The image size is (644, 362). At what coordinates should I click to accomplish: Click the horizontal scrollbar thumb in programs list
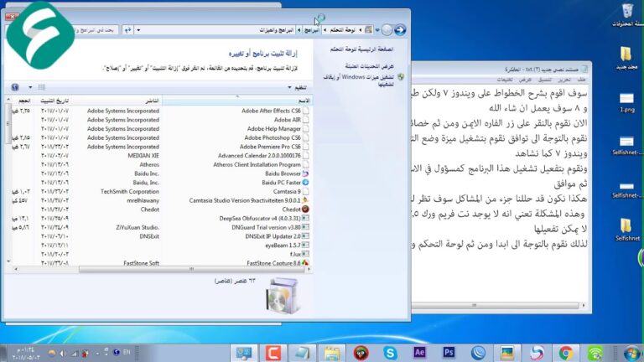coord(191,269)
